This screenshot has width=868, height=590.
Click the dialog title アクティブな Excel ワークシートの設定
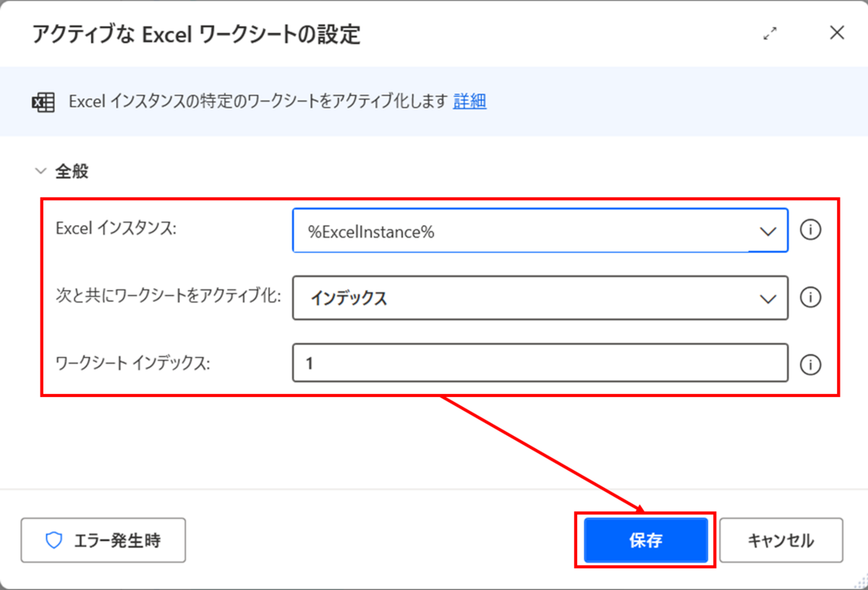196,34
